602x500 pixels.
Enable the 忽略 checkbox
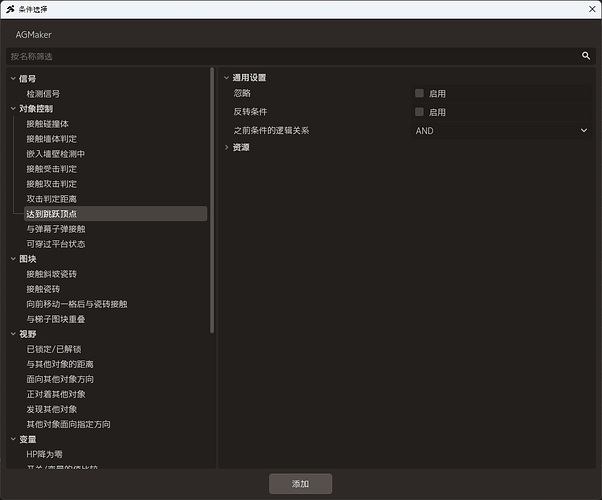point(419,93)
